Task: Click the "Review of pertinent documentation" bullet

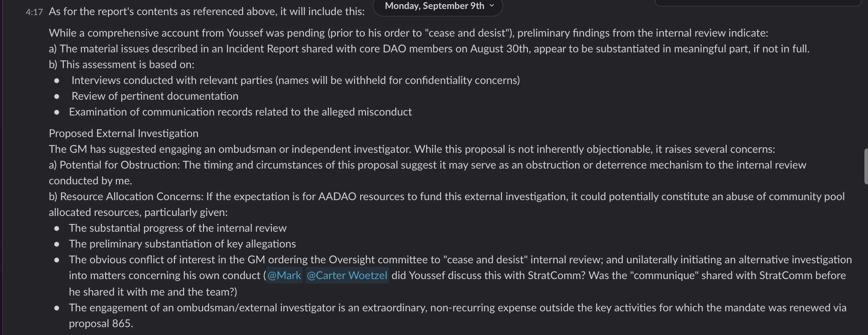Action: (155, 96)
